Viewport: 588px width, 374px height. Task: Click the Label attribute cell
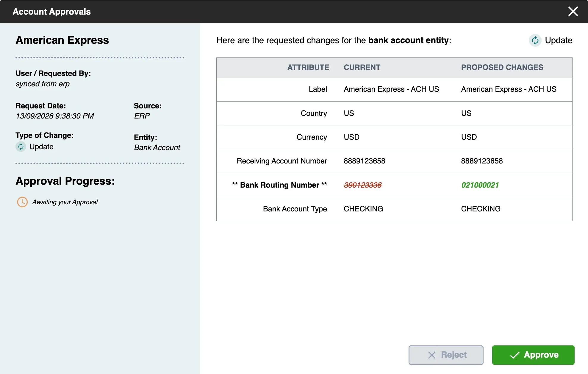pos(318,89)
